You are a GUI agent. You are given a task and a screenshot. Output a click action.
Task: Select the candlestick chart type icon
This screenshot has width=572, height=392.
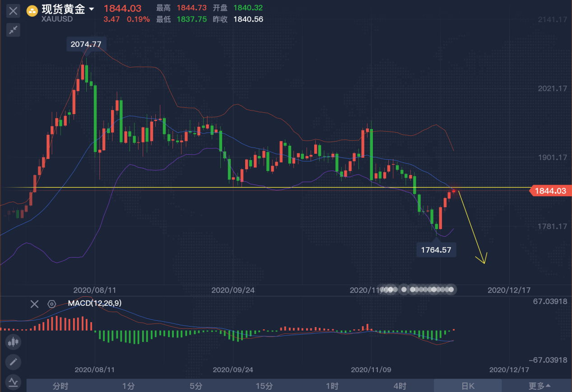click(13, 342)
